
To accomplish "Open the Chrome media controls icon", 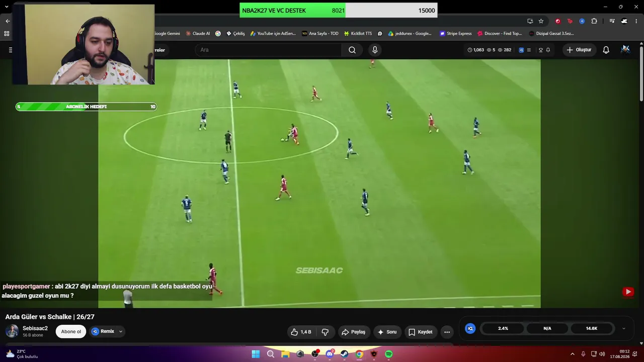I will pyautogui.click(x=612, y=21).
